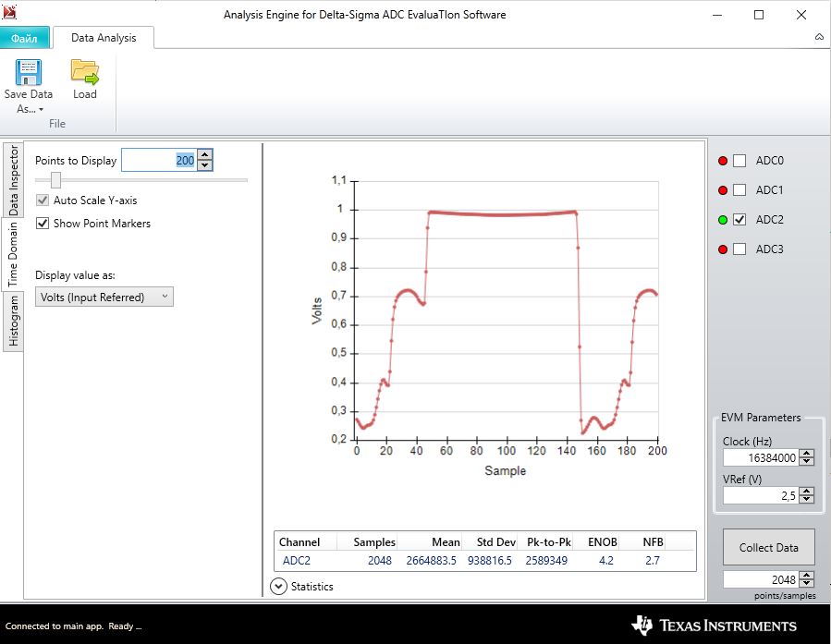The image size is (831, 644).
Task: Enable the ADC1 channel checkbox
Action: [739, 190]
